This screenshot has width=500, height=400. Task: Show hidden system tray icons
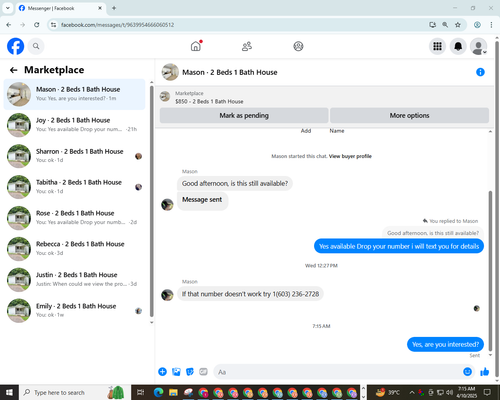coord(412,392)
